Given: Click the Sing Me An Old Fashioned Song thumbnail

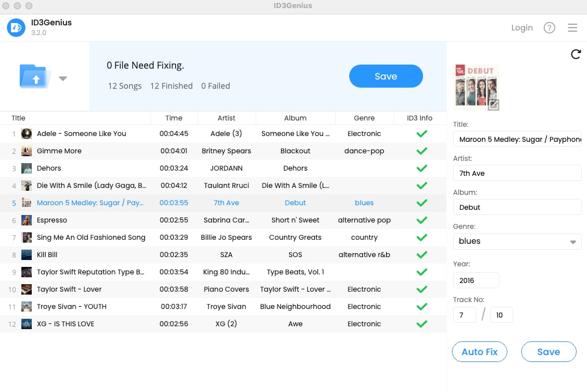Looking at the screenshot, I should (x=27, y=238).
